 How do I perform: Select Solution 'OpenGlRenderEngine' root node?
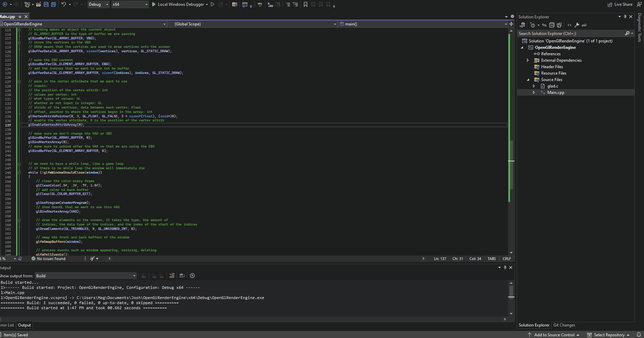point(571,41)
